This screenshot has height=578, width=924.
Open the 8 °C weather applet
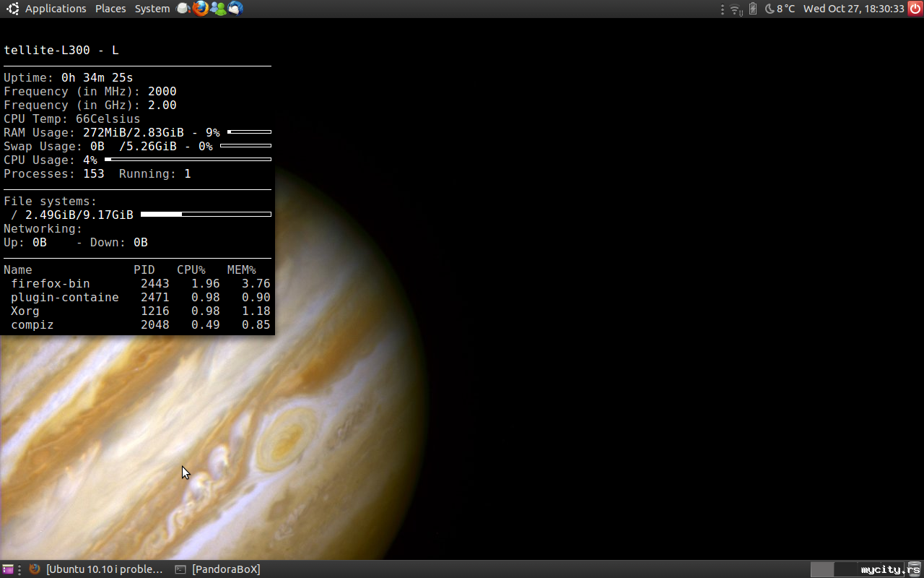(x=780, y=9)
